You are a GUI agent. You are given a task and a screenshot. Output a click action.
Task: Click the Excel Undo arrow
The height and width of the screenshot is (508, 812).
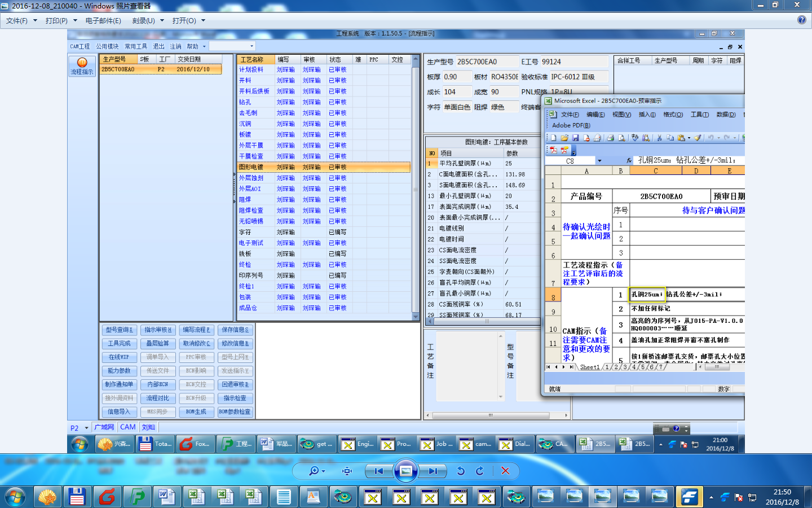click(x=710, y=137)
